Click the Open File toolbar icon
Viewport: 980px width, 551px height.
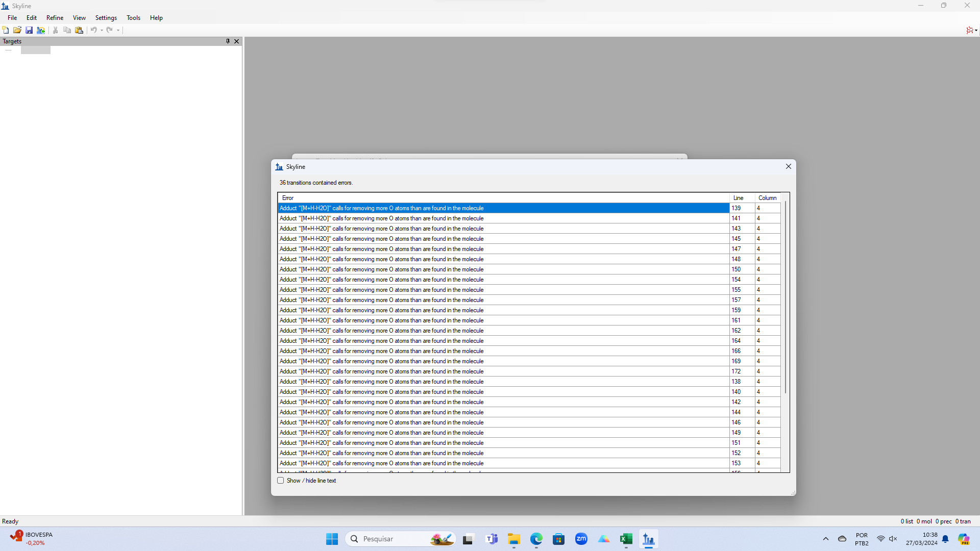pos(17,30)
